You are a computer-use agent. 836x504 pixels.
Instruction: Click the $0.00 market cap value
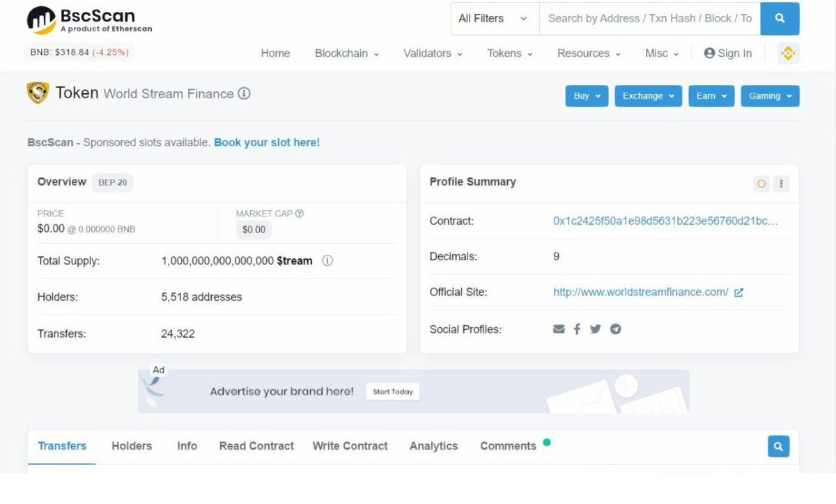point(254,230)
